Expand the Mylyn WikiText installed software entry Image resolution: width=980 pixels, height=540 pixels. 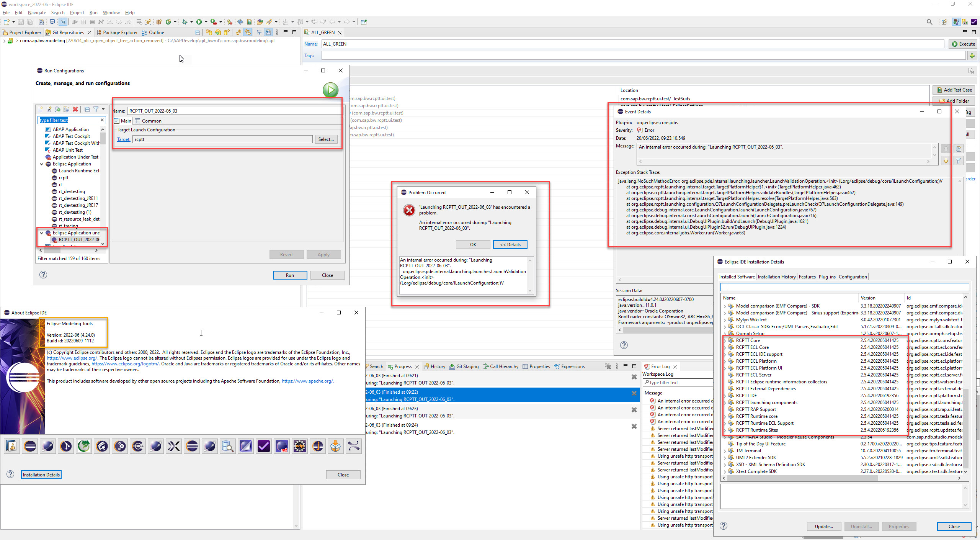tap(725, 320)
